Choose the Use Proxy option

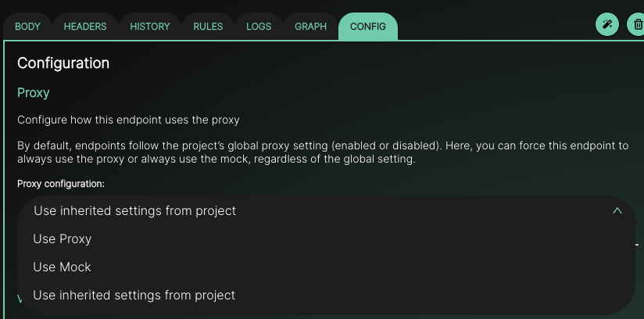[x=327, y=238]
